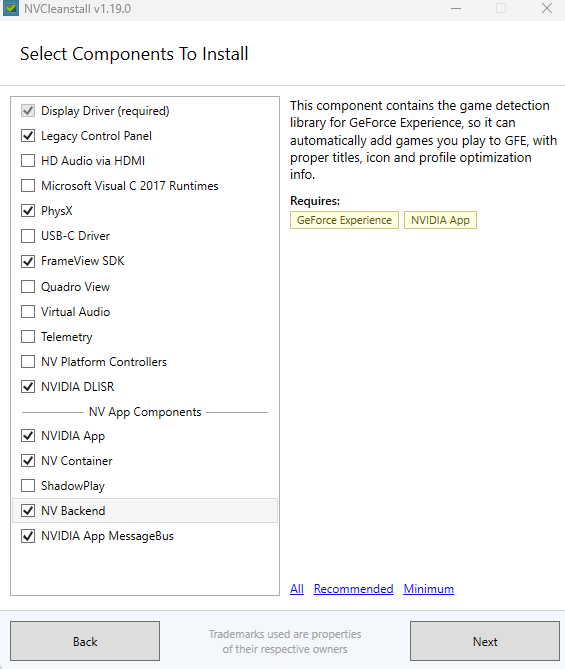Image resolution: width=565 pixels, height=669 pixels.
Task: Apply the Recommended preset link
Action: 353,589
